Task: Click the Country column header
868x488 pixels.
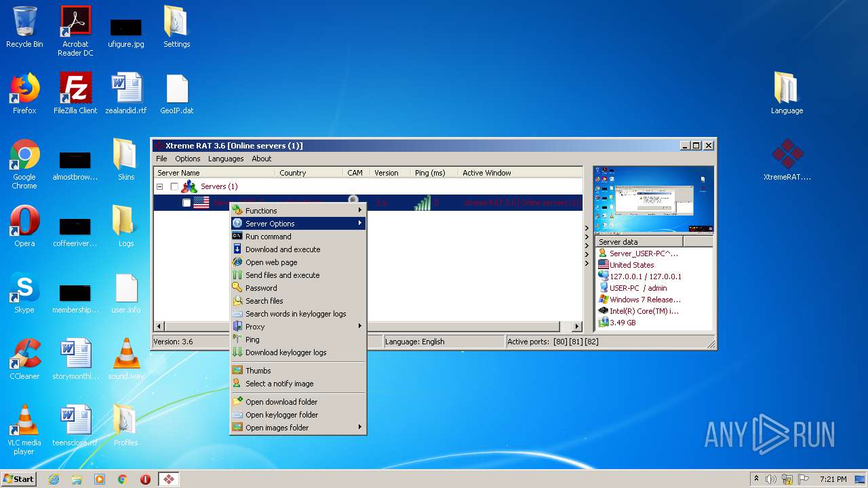Action: (x=309, y=173)
